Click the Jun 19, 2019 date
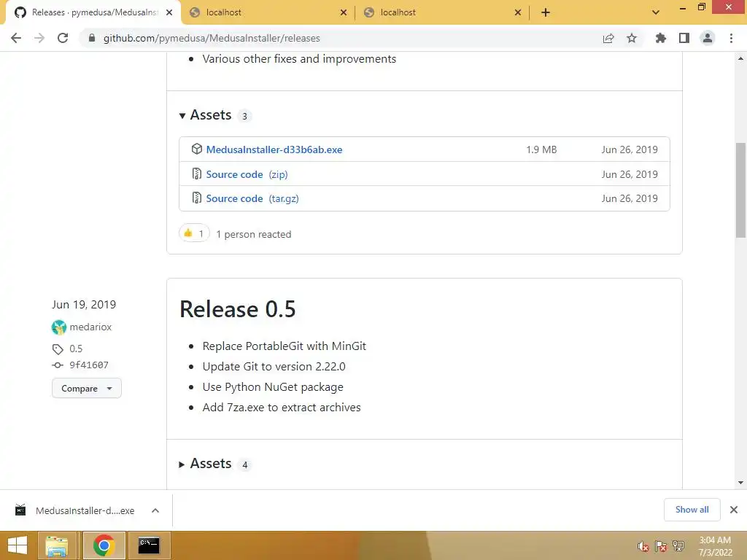Screen dimensions: 747x560 [84, 304]
